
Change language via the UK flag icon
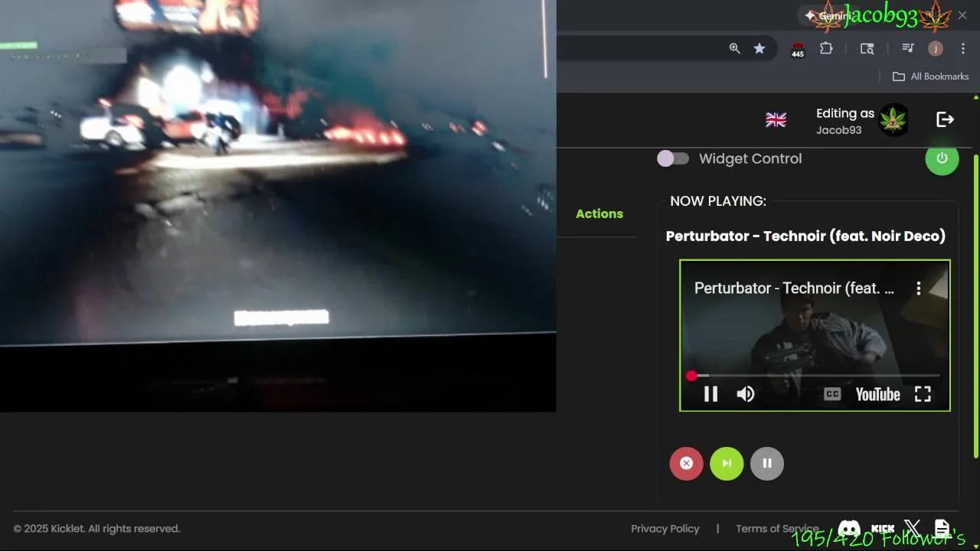[776, 120]
